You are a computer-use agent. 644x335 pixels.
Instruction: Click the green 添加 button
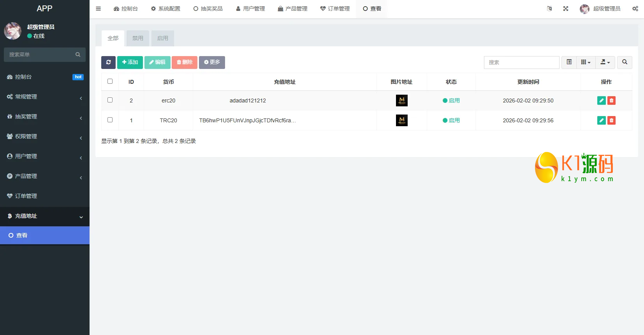[130, 62]
